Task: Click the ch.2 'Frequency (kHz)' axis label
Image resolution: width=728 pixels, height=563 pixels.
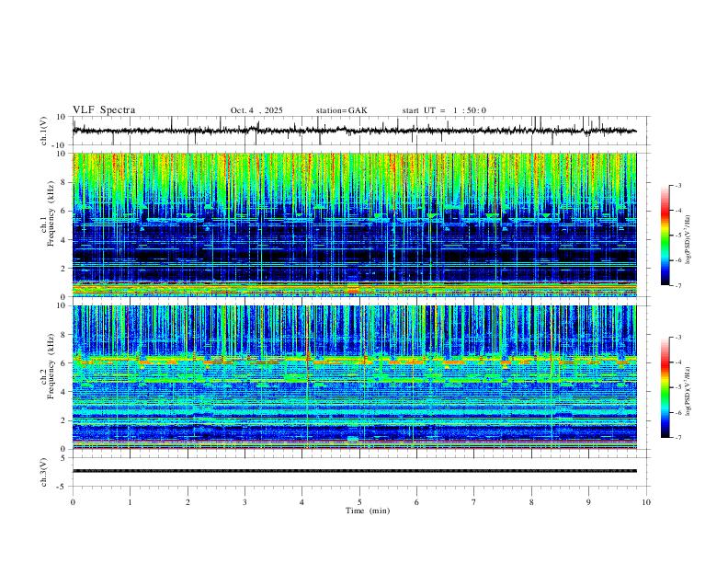Action: (x=51, y=366)
